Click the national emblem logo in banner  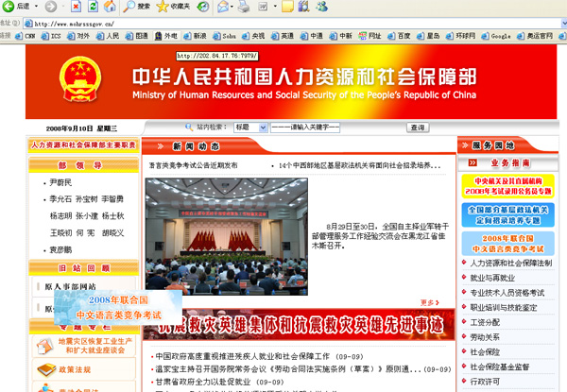pyautogui.click(x=80, y=79)
